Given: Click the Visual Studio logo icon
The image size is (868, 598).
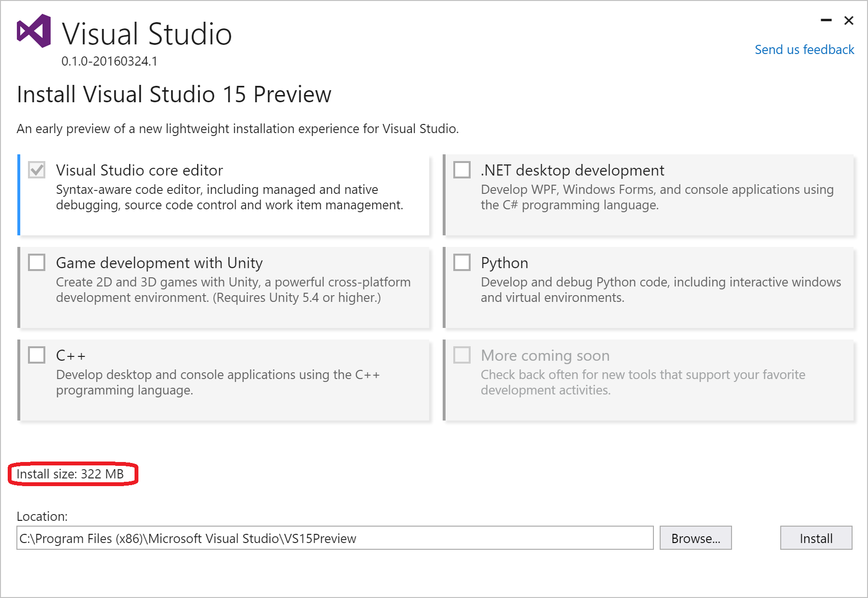Looking at the screenshot, I should point(34,31).
